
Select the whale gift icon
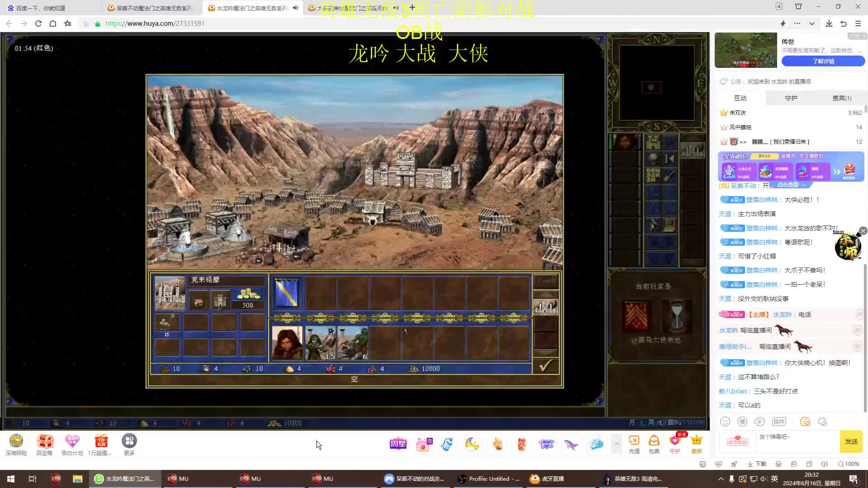pyautogui.click(x=571, y=445)
